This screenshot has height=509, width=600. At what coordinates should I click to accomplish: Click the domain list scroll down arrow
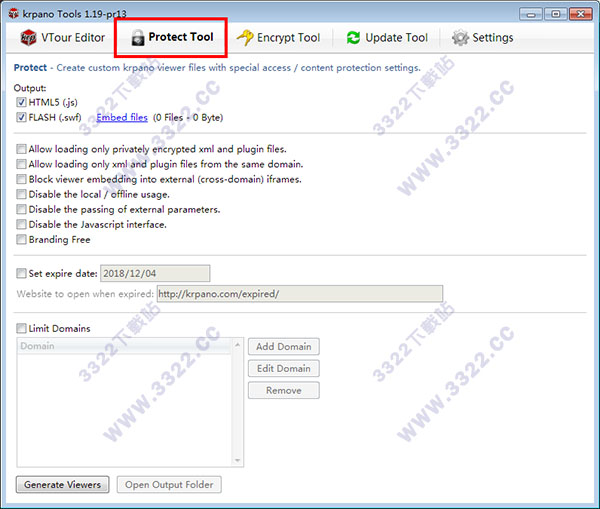coord(238,460)
